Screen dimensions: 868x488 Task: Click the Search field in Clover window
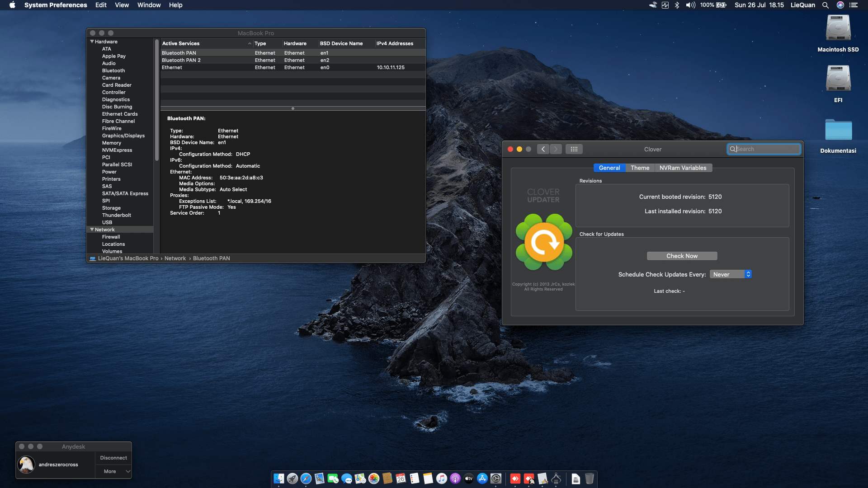(764, 149)
